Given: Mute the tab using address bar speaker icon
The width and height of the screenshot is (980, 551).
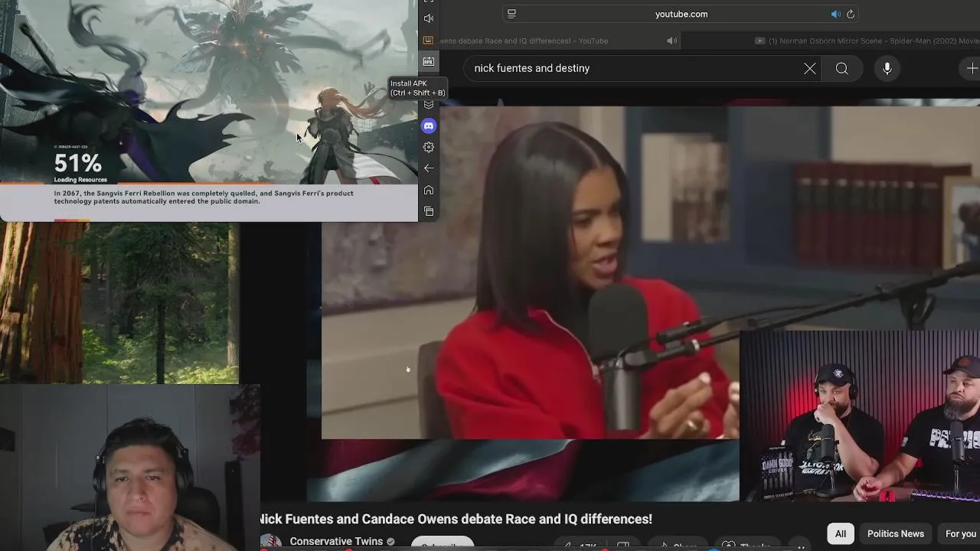Looking at the screenshot, I should point(835,14).
